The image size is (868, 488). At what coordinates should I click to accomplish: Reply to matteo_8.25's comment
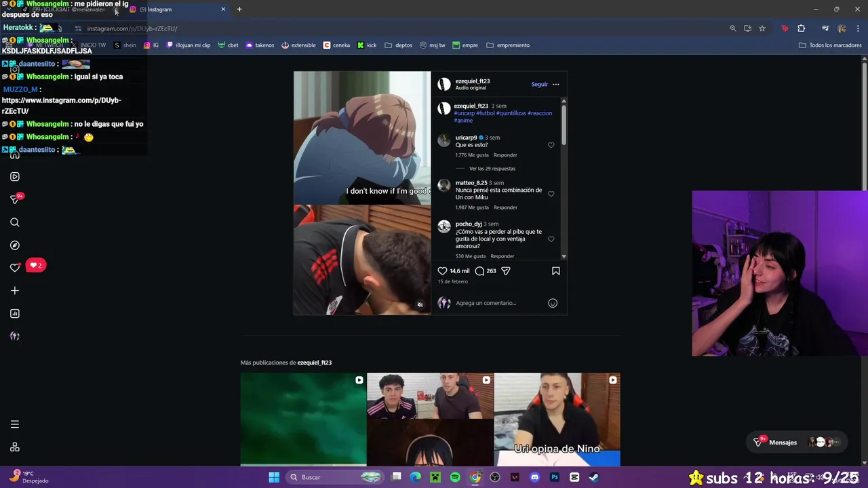pyautogui.click(x=505, y=207)
